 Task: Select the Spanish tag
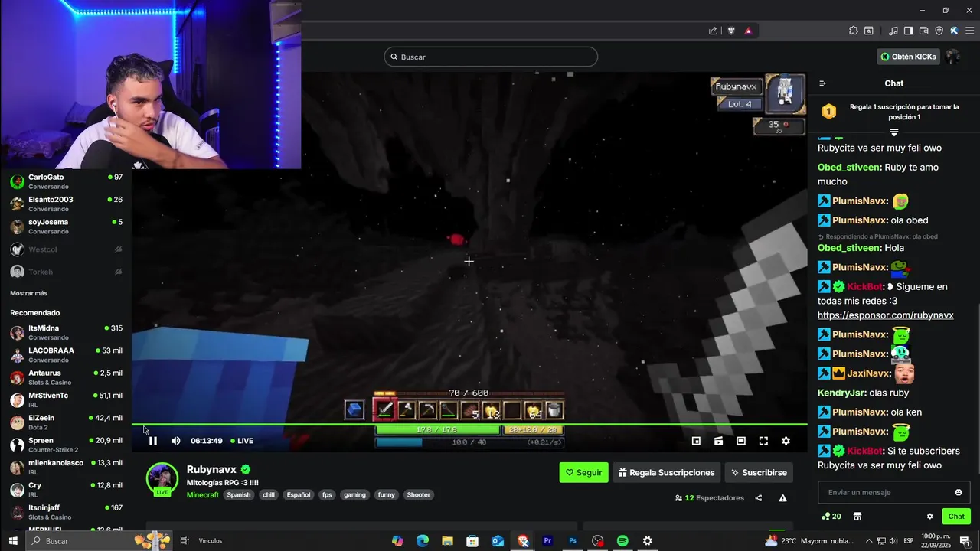click(238, 495)
